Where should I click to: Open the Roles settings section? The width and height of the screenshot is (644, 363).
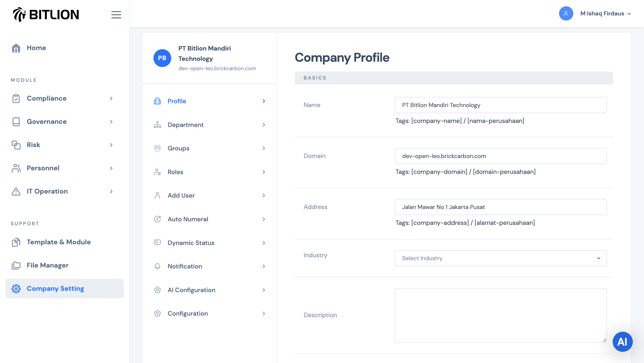[x=210, y=172]
